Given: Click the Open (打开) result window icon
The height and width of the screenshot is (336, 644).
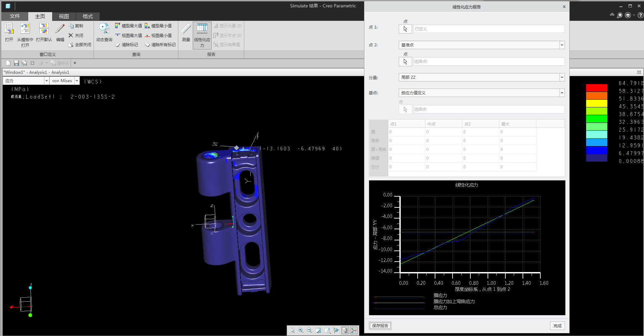Looking at the screenshot, I should tap(9, 32).
